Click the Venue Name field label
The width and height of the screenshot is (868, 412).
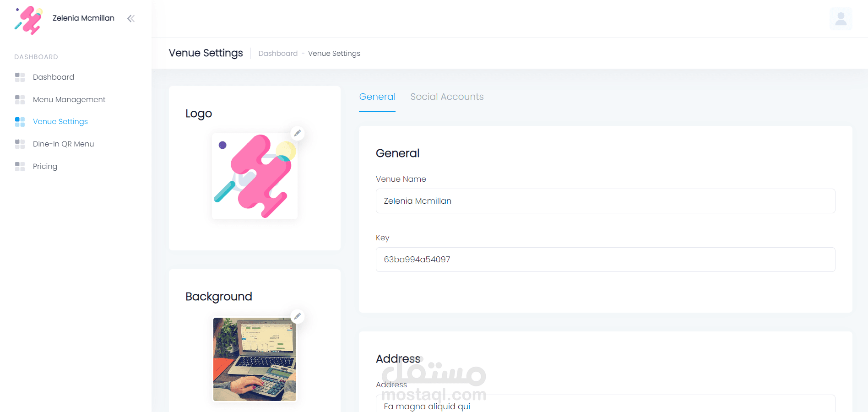tap(401, 179)
